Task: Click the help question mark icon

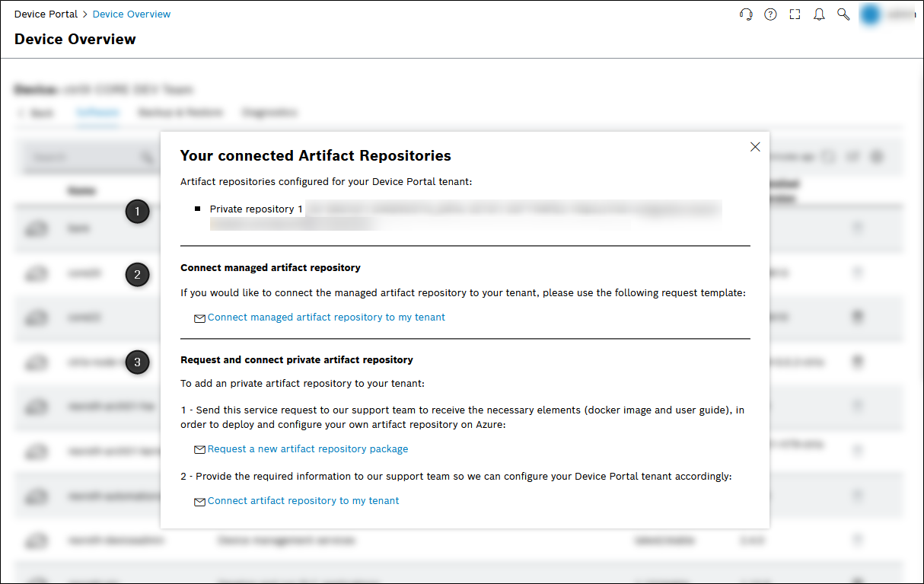Action: 770,14
